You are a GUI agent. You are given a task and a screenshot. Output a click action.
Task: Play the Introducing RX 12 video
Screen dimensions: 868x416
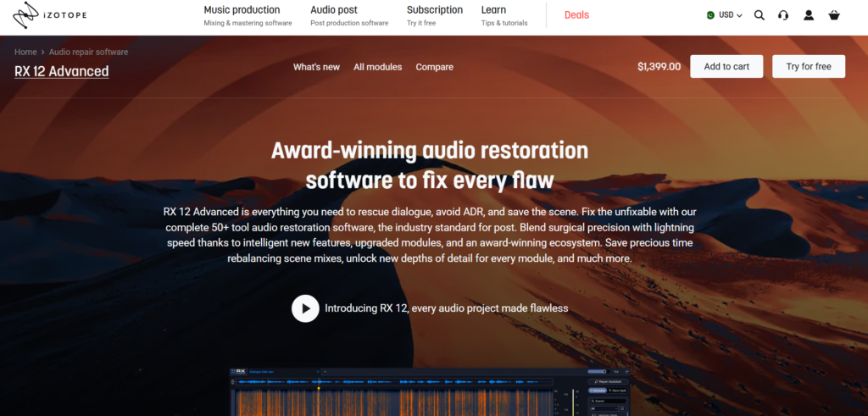point(305,308)
